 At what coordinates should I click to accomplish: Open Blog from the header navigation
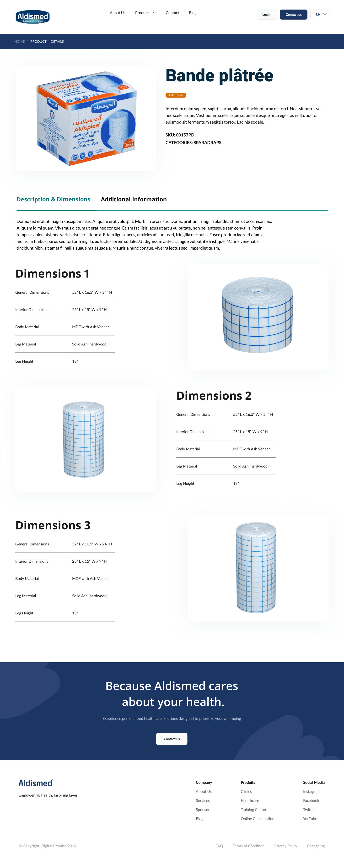(x=193, y=13)
